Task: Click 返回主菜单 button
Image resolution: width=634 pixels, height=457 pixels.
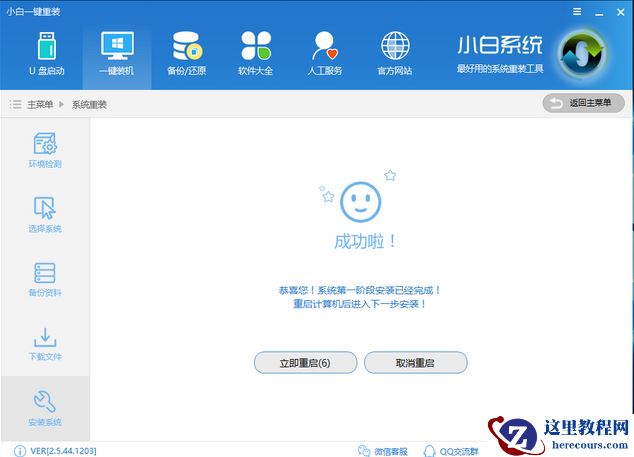Action: [x=583, y=103]
